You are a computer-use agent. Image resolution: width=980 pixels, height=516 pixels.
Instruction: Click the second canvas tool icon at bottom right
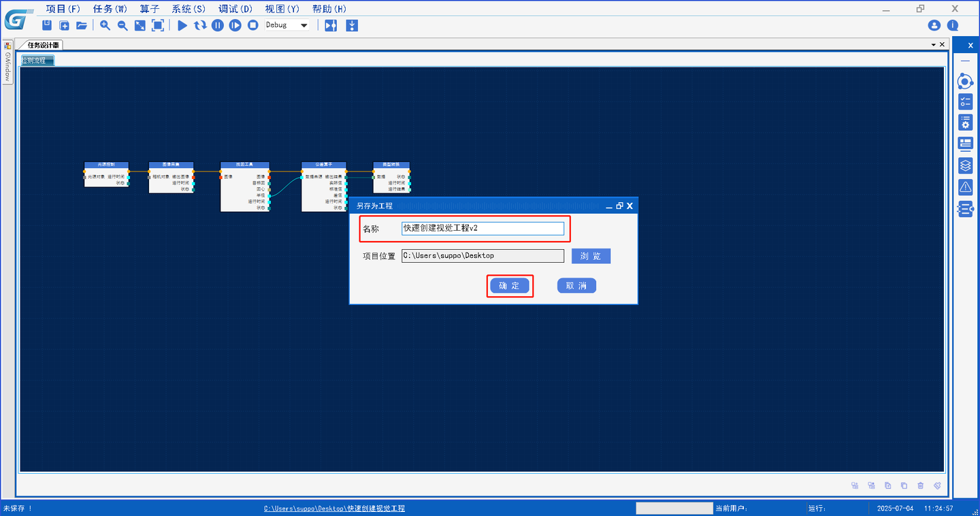(871, 485)
